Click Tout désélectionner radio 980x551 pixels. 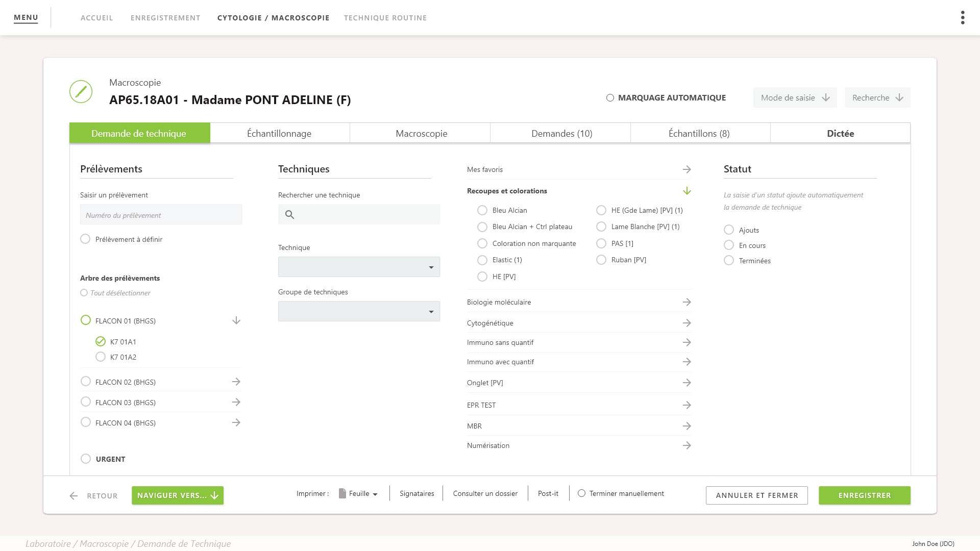(84, 293)
